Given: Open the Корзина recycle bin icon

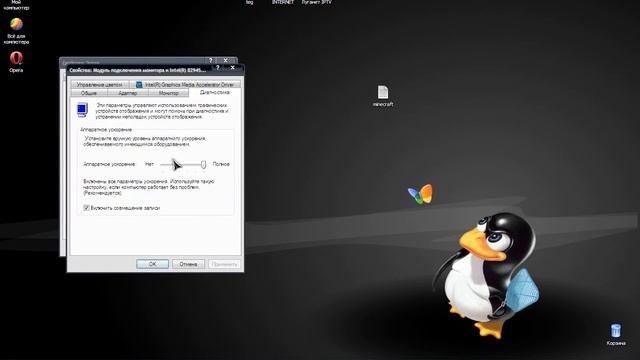Looking at the screenshot, I should click(x=616, y=331).
